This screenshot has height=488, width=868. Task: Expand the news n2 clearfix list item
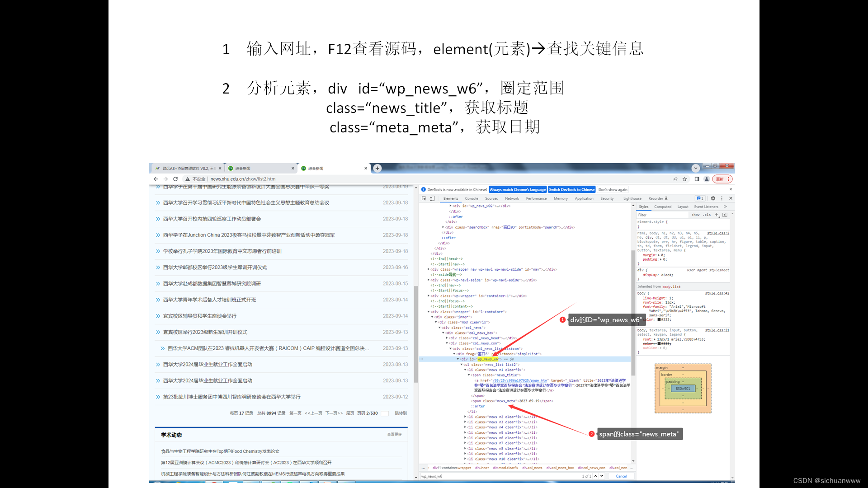[x=465, y=417]
